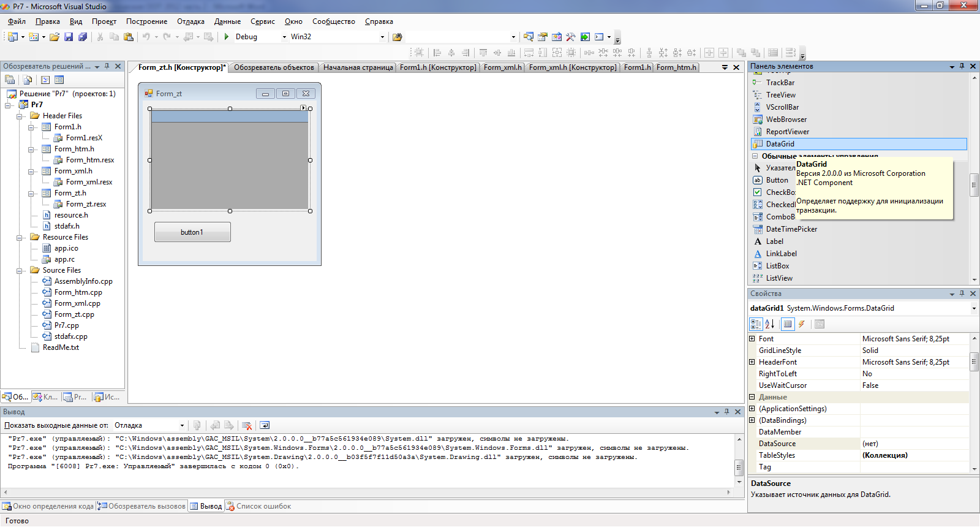980x527 pixels.
Task: Switch to Form_xml.h [Конструктор] tab
Action: [x=573, y=67]
